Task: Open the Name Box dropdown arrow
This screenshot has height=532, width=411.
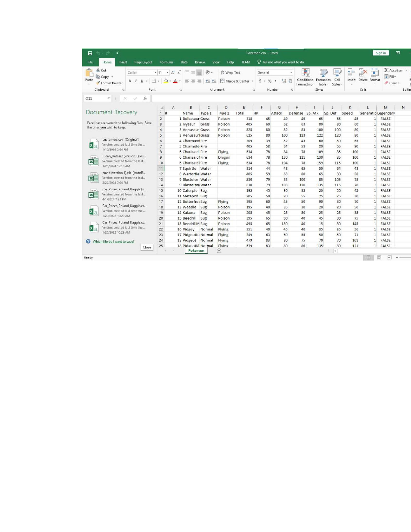Action: click(x=109, y=98)
